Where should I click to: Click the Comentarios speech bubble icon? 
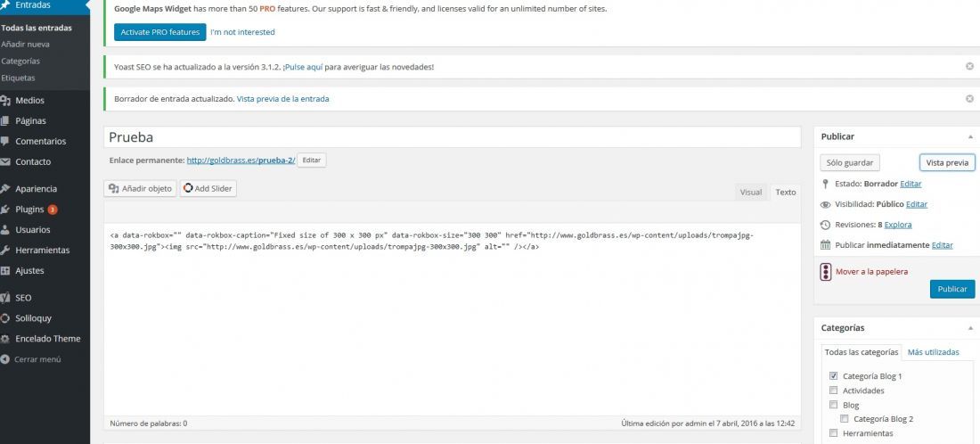(x=5, y=142)
